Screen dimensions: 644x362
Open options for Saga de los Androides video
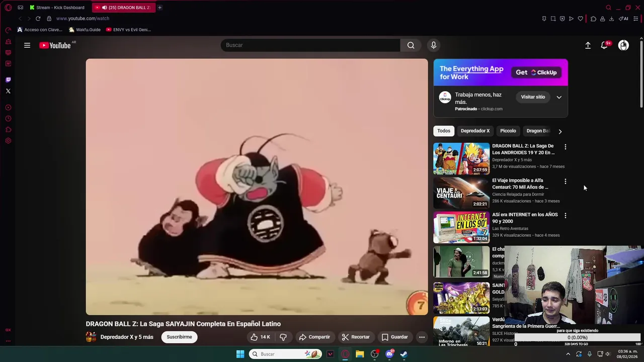click(x=565, y=147)
